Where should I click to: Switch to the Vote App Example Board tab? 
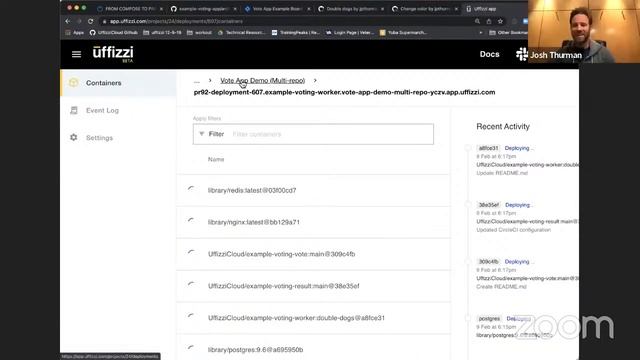point(277,9)
